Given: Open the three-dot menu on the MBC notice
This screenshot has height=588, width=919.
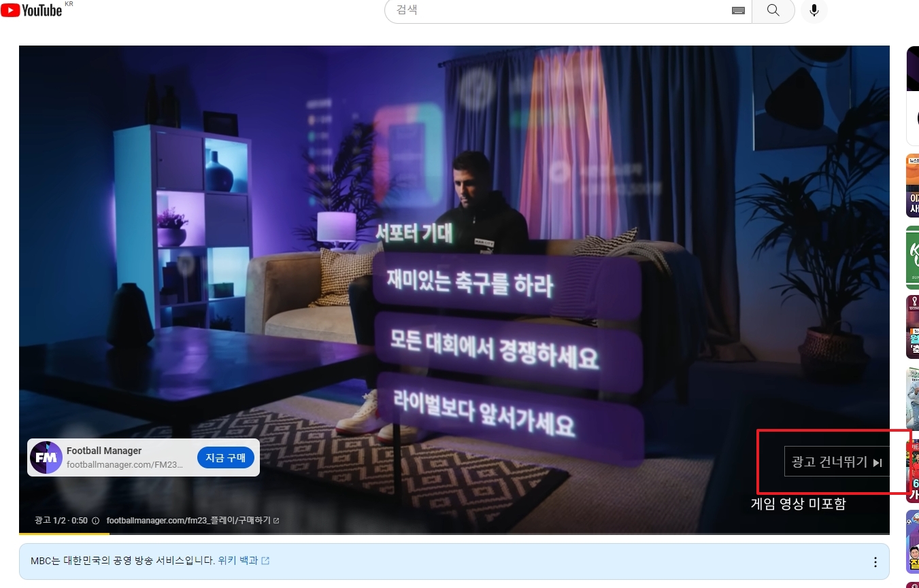Looking at the screenshot, I should (875, 561).
